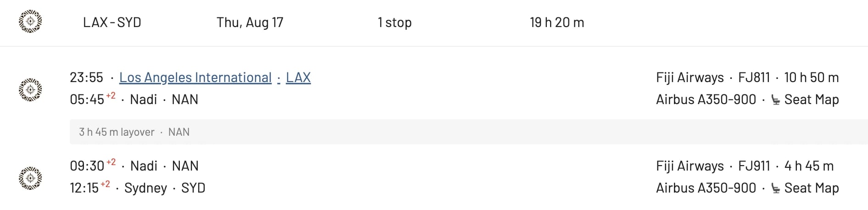
Task: Click the 19 h 20 m total duration
Action: (557, 22)
